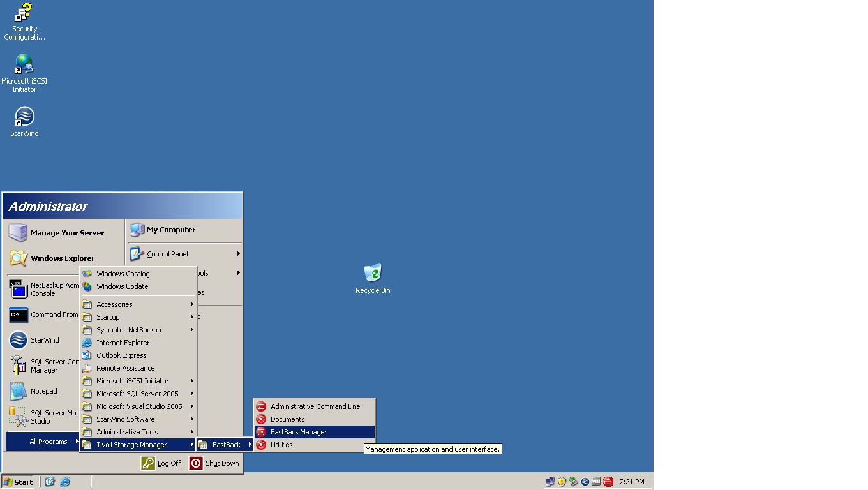868x490 pixels.
Task: Expand the Accessories program group
Action: click(x=138, y=304)
